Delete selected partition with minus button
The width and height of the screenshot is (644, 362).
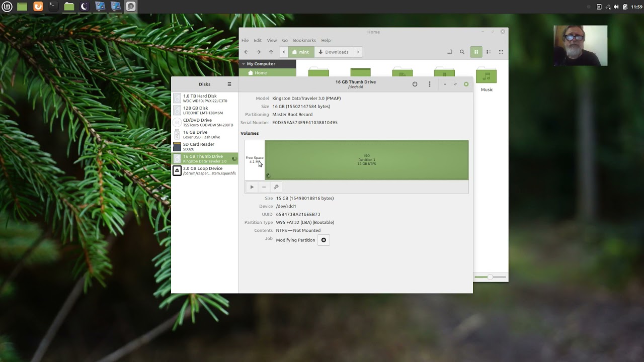point(264,187)
